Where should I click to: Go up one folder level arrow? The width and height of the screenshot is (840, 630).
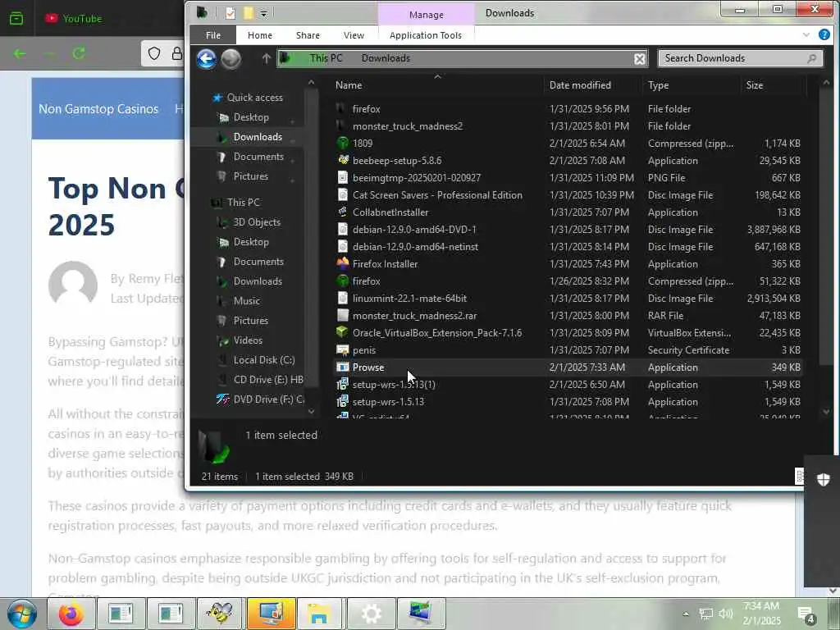point(267,58)
